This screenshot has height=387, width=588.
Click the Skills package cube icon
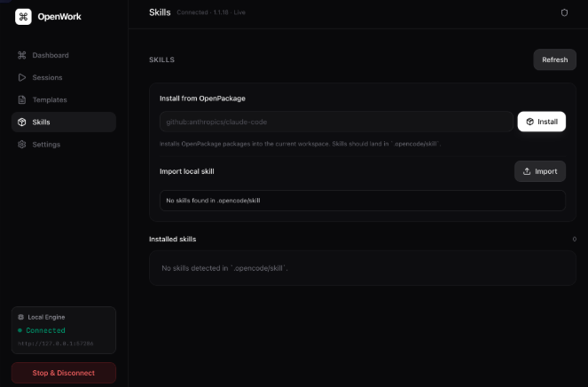pyautogui.click(x=22, y=122)
